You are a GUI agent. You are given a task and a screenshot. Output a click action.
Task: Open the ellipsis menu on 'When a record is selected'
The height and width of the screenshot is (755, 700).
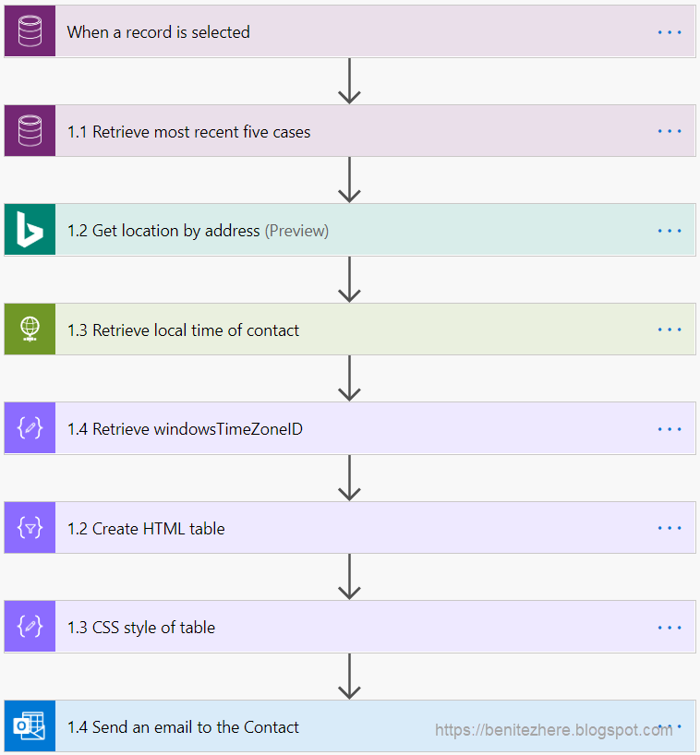(x=669, y=30)
